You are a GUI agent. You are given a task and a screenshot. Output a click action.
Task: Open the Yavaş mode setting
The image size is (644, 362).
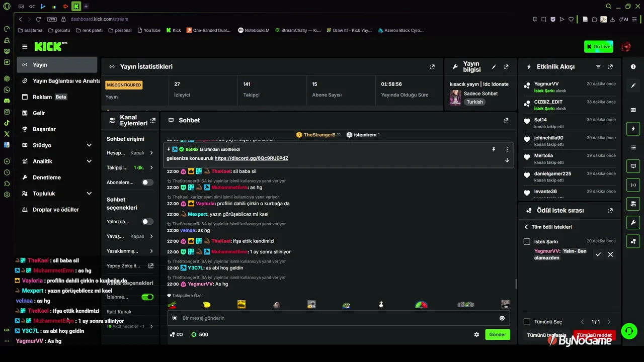tap(130, 236)
